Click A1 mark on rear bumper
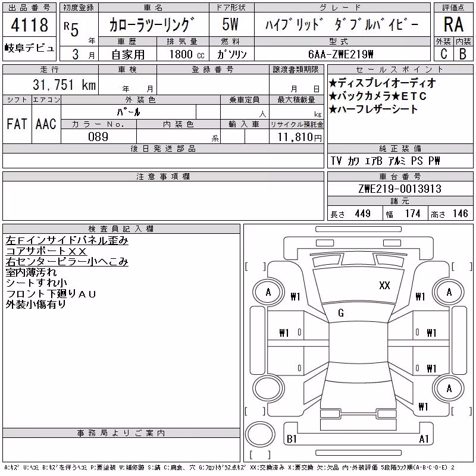The height and width of the screenshot is (476, 476). 424,439
